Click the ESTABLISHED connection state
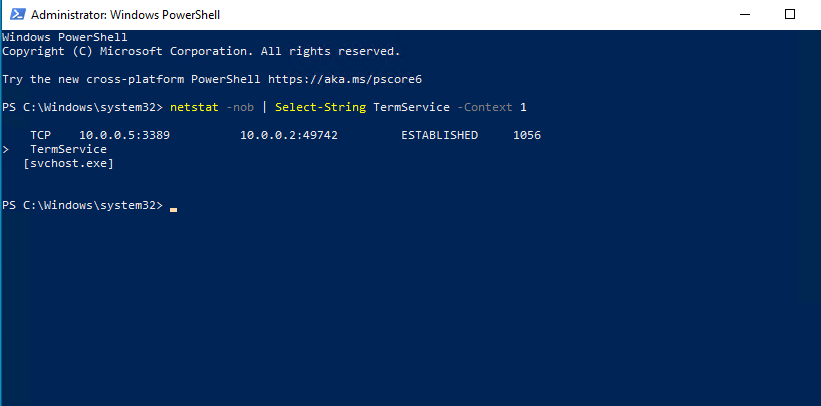Viewport: 821px width, 406px height. [439, 135]
